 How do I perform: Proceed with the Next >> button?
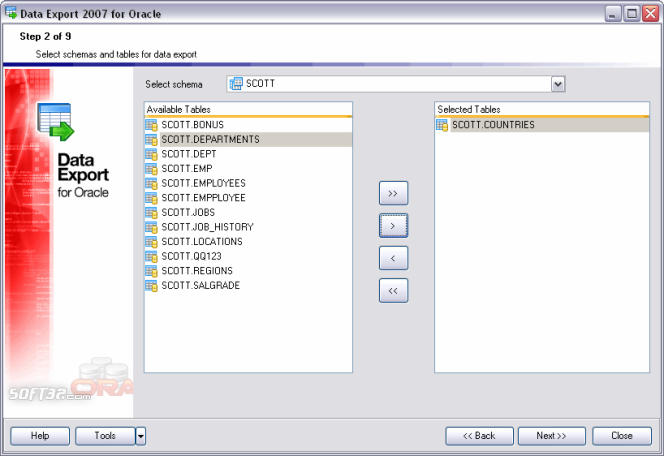[x=551, y=436]
